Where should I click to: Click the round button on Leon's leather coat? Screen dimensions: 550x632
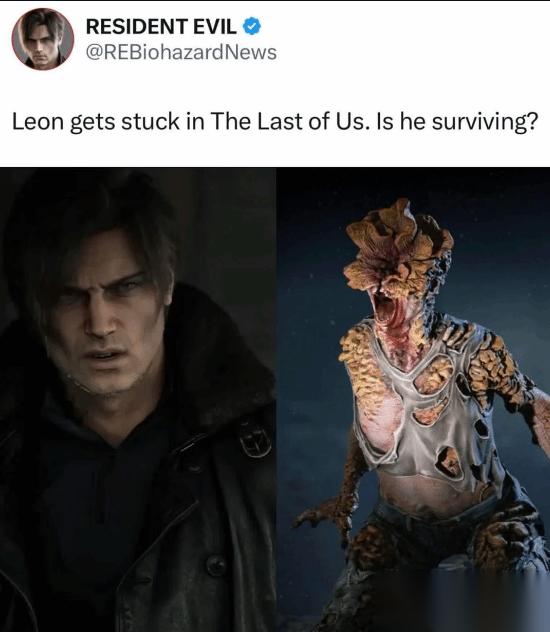[x=217, y=565]
